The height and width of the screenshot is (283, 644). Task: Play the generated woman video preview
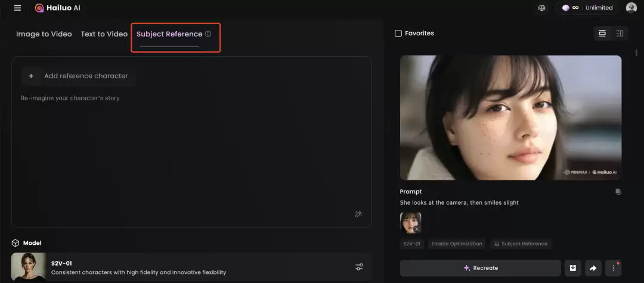click(510, 118)
